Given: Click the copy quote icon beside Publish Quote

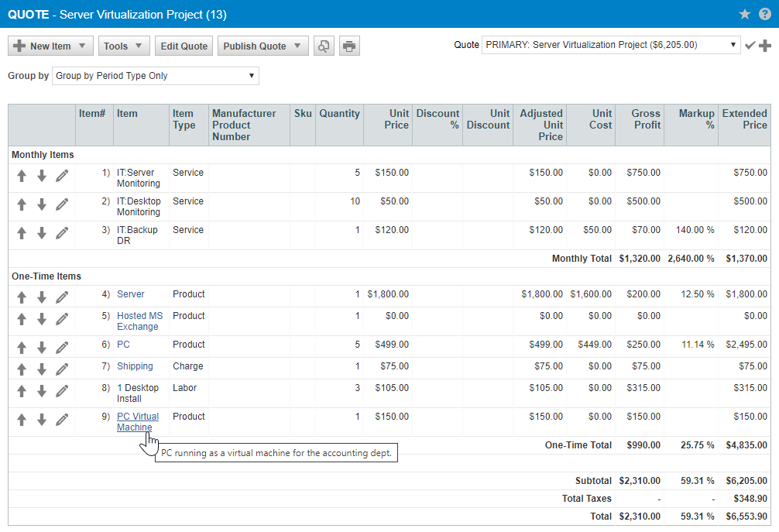Looking at the screenshot, I should (324, 45).
